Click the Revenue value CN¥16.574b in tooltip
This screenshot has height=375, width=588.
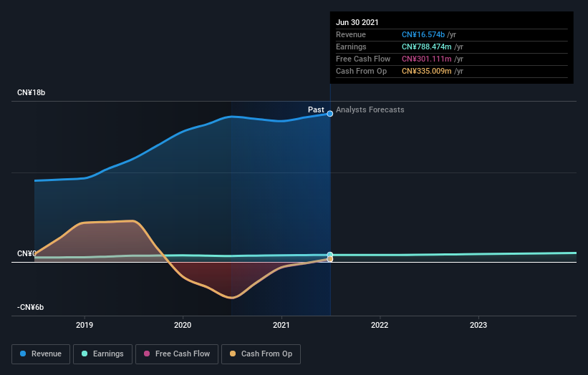point(423,34)
